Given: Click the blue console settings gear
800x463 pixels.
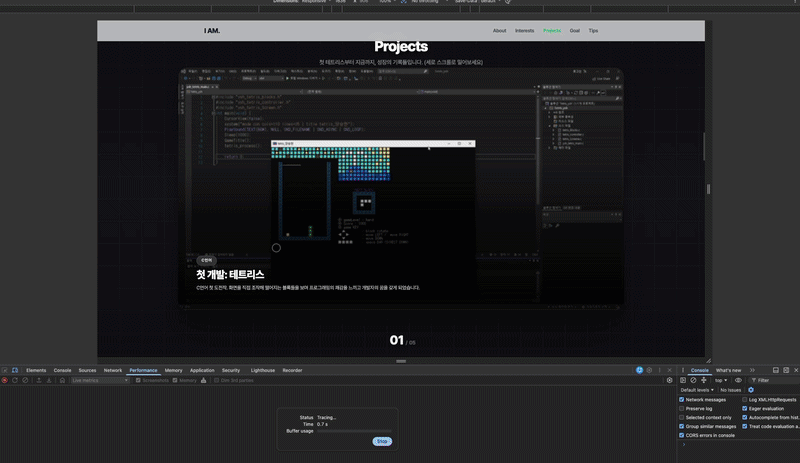Looking at the screenshot, I should 751,390.
